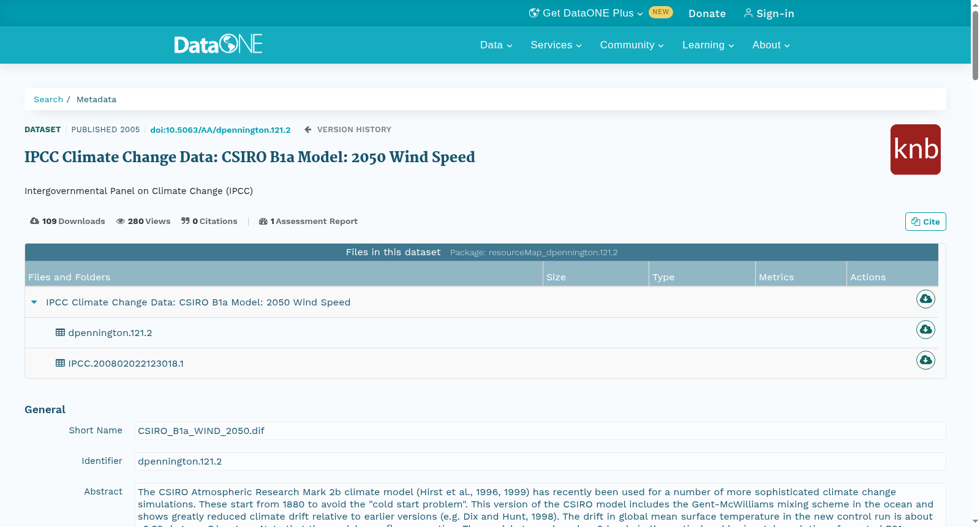The height and width of the screenshot is (527, 980).
Task: Click the Identifier field value dpennington.121.2
Action: 540,462
